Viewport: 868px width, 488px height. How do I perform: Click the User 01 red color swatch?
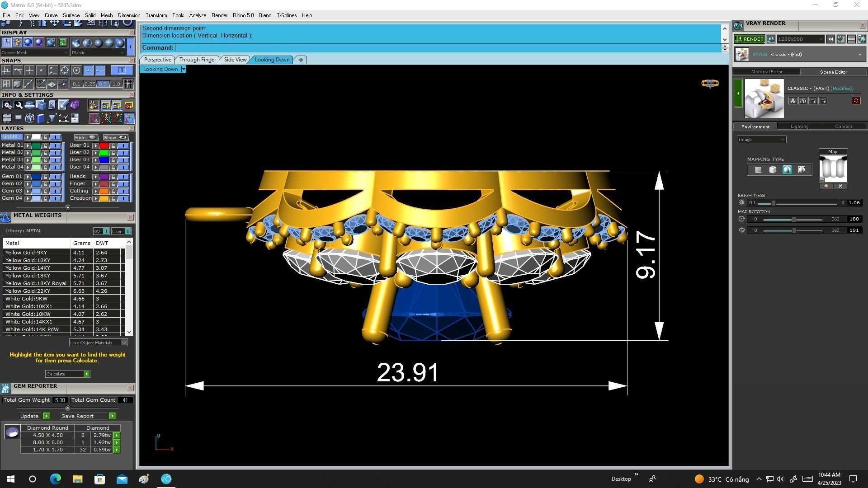point(104,145)
